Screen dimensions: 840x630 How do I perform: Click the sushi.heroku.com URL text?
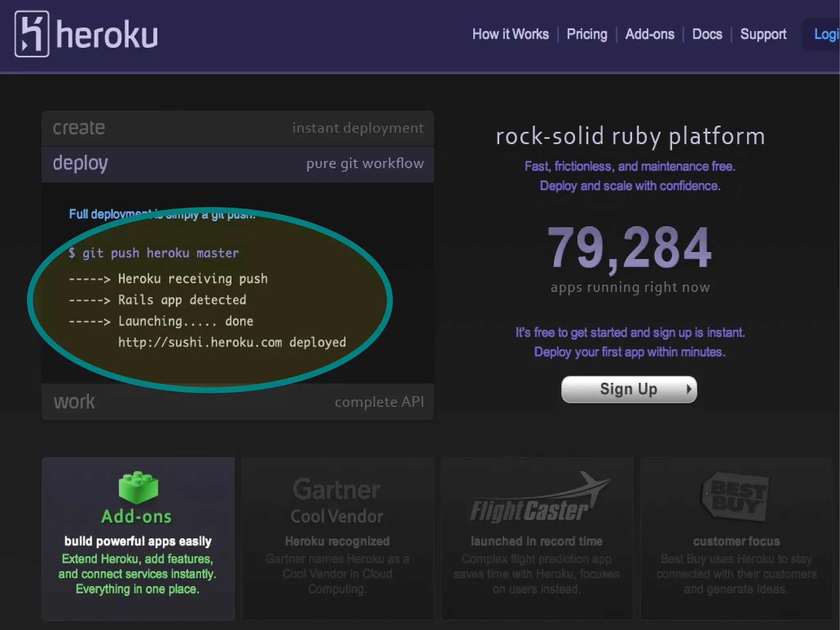coord(200,342)
